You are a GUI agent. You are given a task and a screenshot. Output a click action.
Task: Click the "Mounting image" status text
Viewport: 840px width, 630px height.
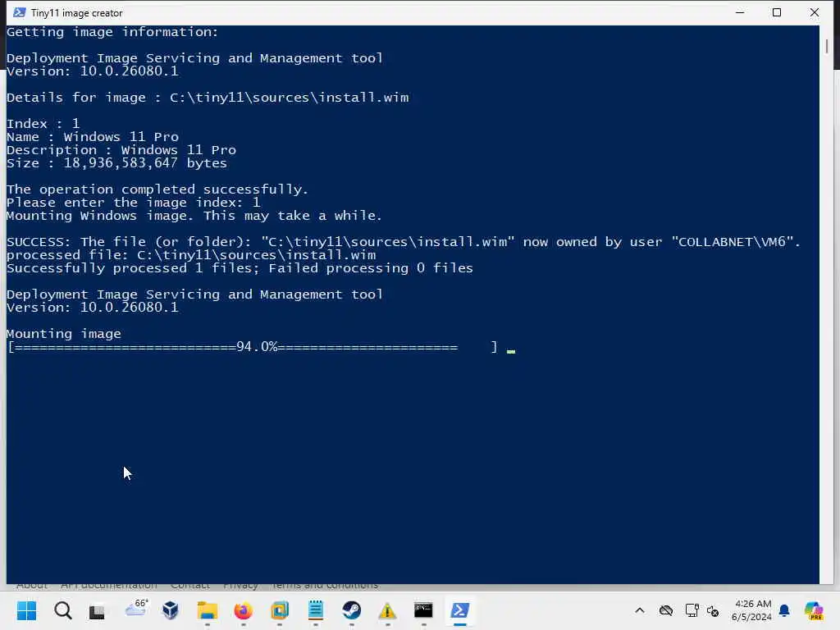click(x=64, y=335)
